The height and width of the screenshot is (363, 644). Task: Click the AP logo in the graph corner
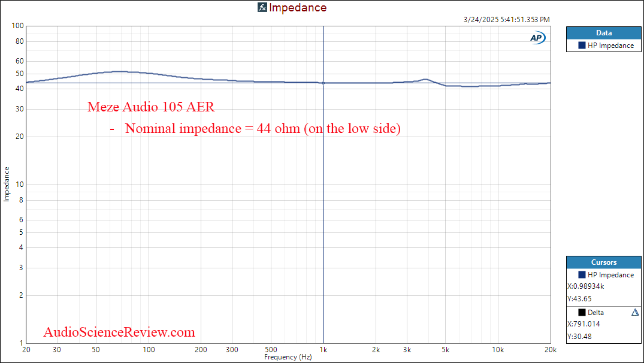537,38
